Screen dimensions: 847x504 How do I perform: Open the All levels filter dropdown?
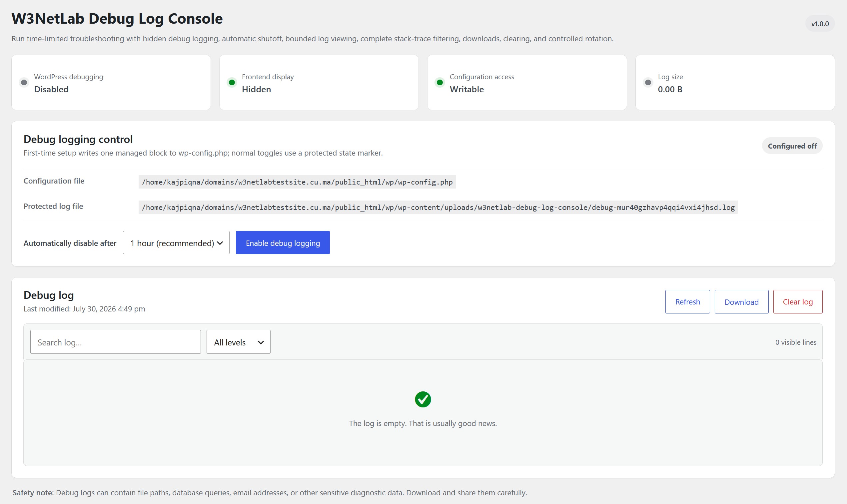[x=239, y=342]
